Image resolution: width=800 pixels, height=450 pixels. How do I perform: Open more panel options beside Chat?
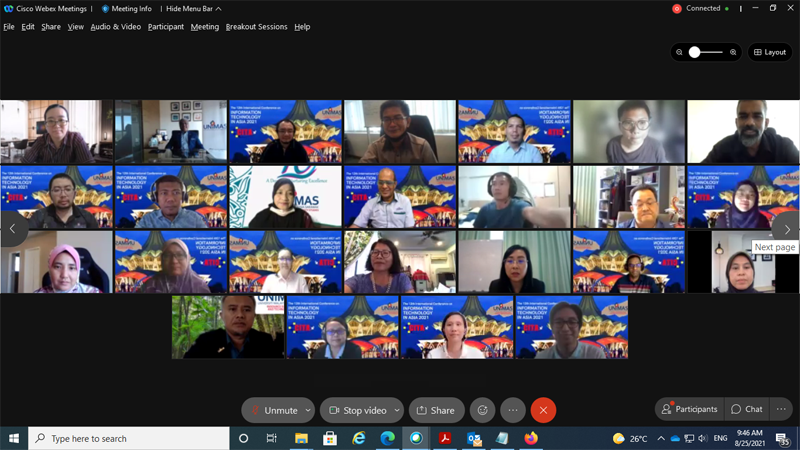pyautogui.click(x=782, y=409)
